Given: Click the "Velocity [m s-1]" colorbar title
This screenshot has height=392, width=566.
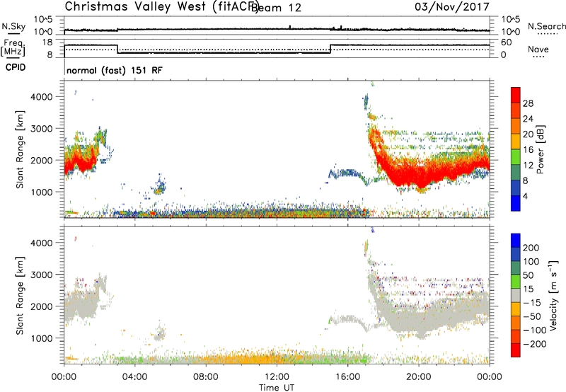Looking at the screenshot, I should [x=553, y=296].
